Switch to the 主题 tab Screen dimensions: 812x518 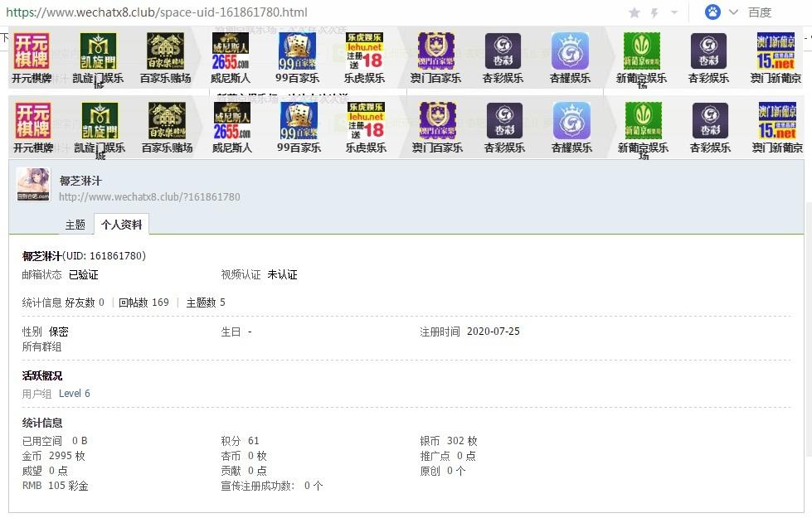(75, 224)
